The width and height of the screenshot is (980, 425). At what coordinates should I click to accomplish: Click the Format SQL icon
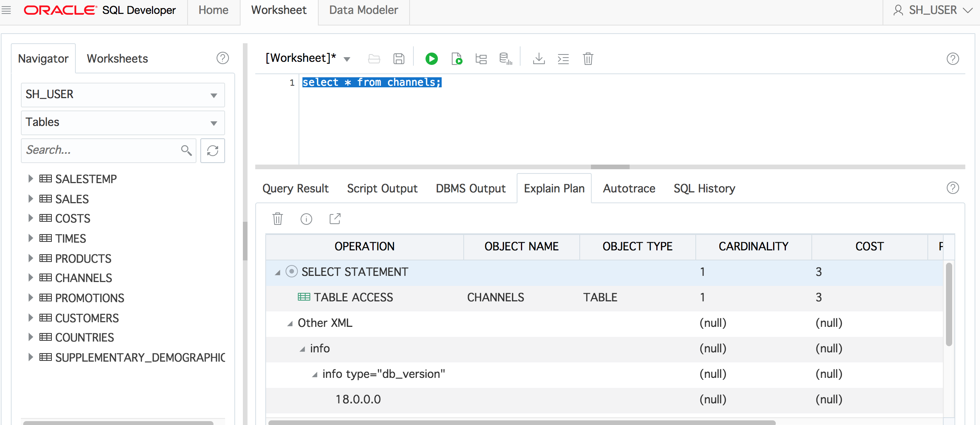(x=563, y=59)
